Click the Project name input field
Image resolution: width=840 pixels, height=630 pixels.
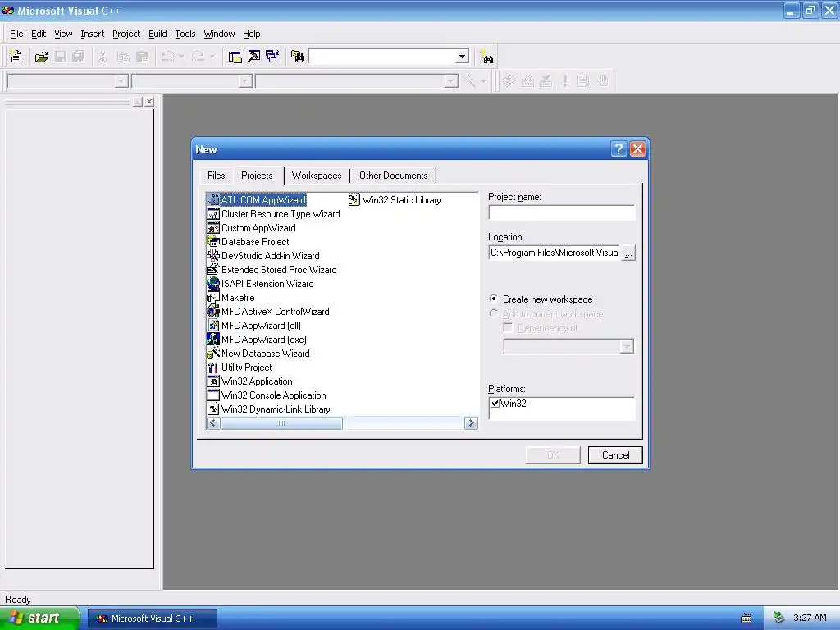pyautogui.click(x=561, y=212)
